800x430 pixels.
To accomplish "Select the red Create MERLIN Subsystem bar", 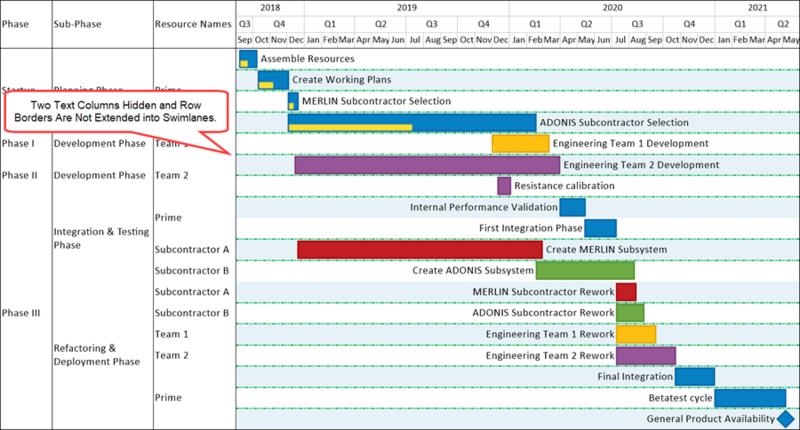I will (x=420, y=249).
